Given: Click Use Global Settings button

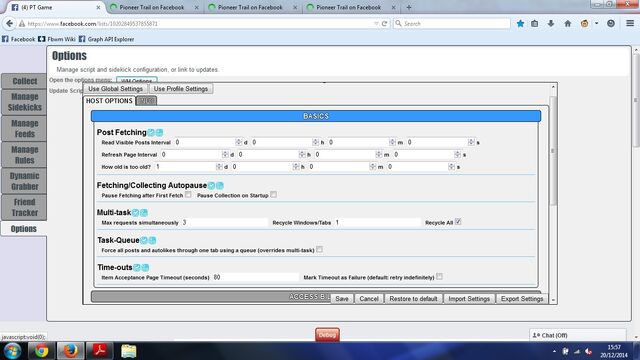Looking at the screenshot, I should click(116, 89).
